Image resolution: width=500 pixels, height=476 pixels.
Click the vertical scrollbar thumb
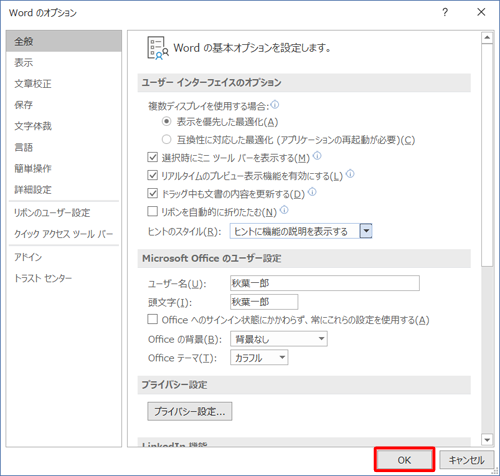(x=487, y=155)
